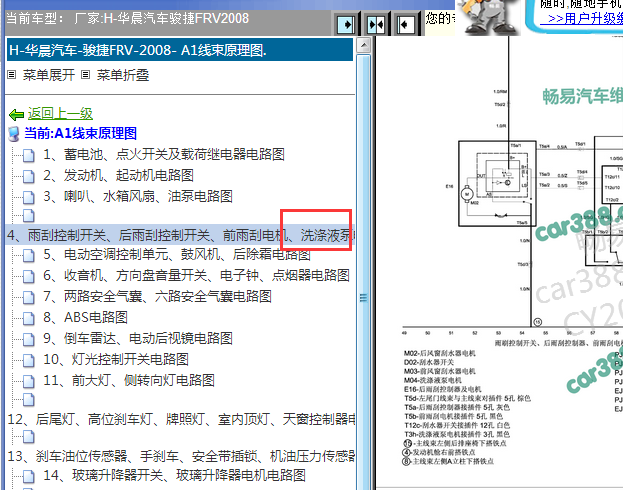Click the right-arrow panel button in toolbar
The image size is (623, 490).
click(346, 25)
